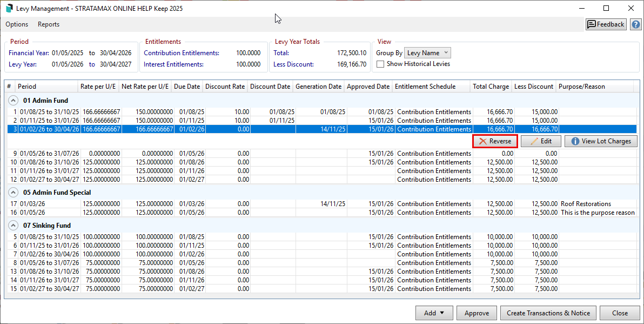
Task: Click Contribution Entitlements label
Action: click(182, 53)
